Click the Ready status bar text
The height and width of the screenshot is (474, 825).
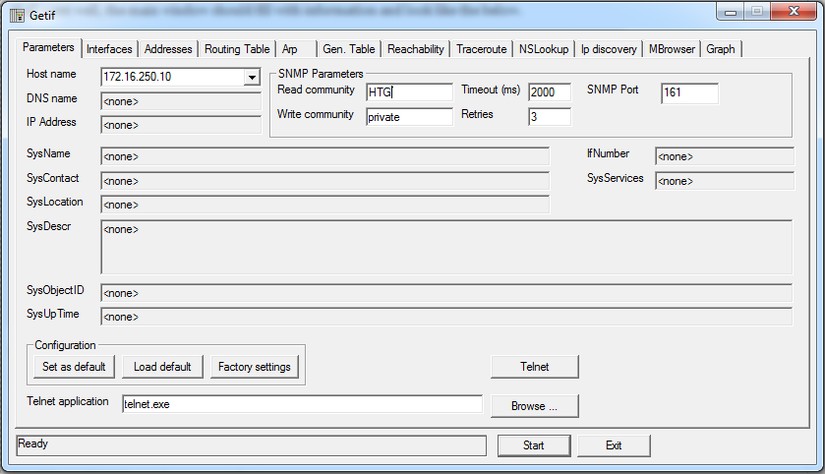[x=33, y=443]
